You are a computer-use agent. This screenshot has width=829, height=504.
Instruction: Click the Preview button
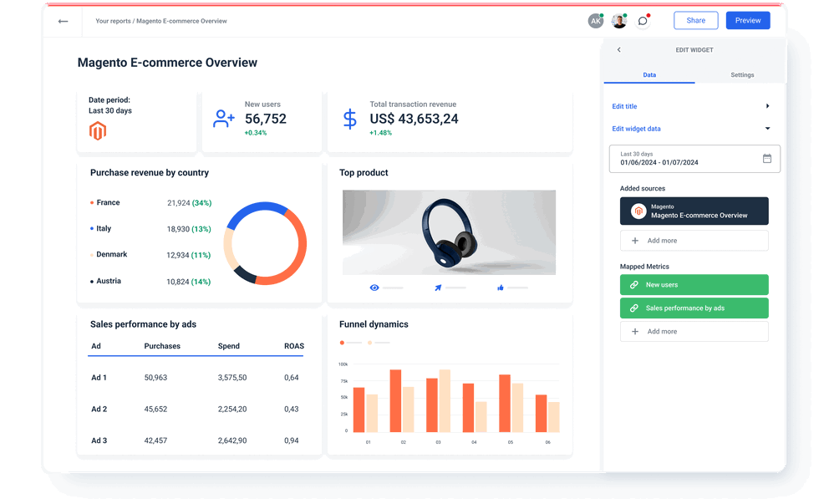pos(747,20)
